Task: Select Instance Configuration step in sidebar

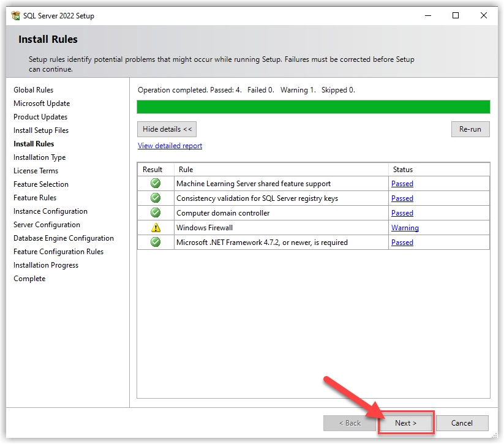Action: pos(50,211)
